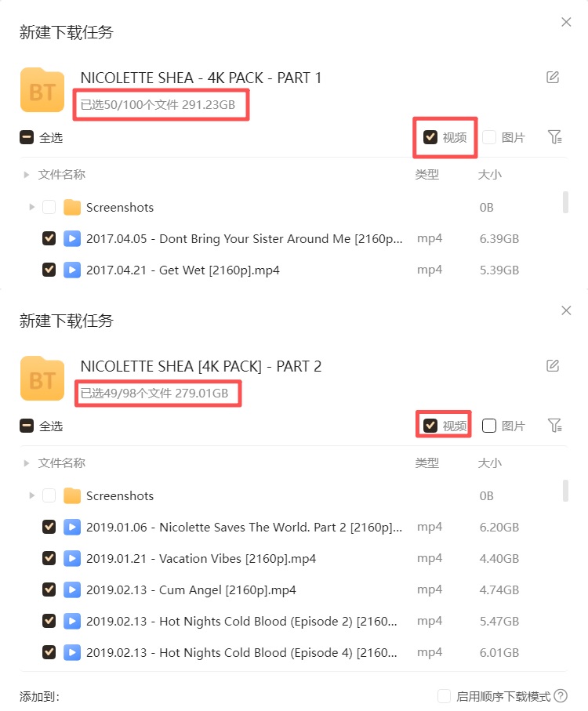Expand Screenshots folder in PART 2 list
This screenshot has height=711, width=588.
31,495
